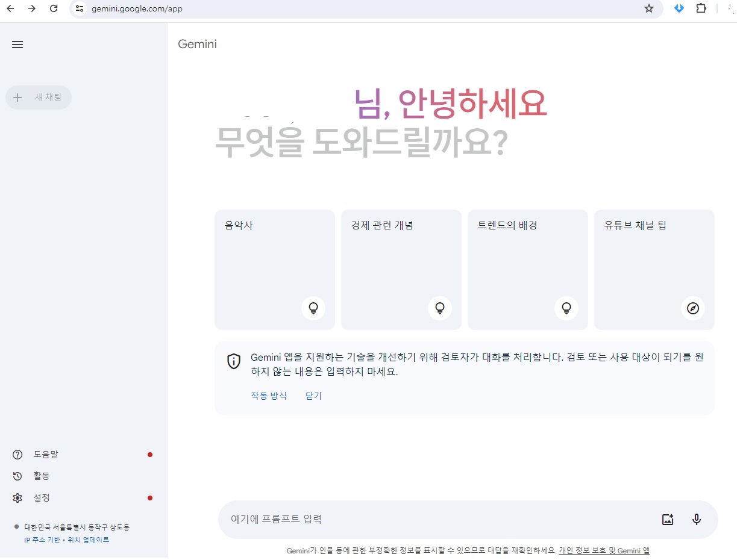Image resolution: width=737 pixels, height=560 pixels.
Task: Select the 유튜브 채널 팁 suggestion card
Action: point(654,270)
